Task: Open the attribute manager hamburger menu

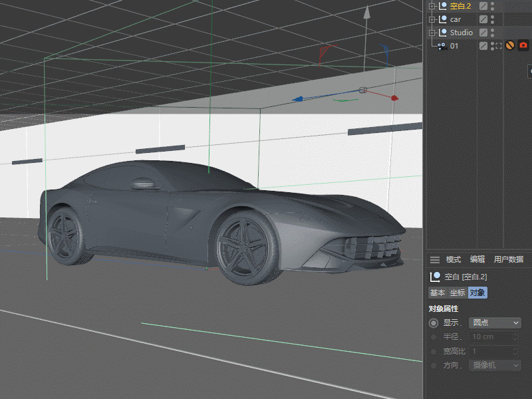Action: click(435, 260)
